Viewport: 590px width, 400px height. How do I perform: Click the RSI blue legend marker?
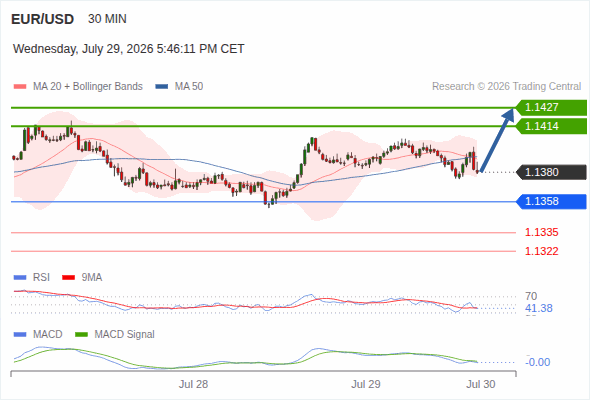click(x=20, y=278)
